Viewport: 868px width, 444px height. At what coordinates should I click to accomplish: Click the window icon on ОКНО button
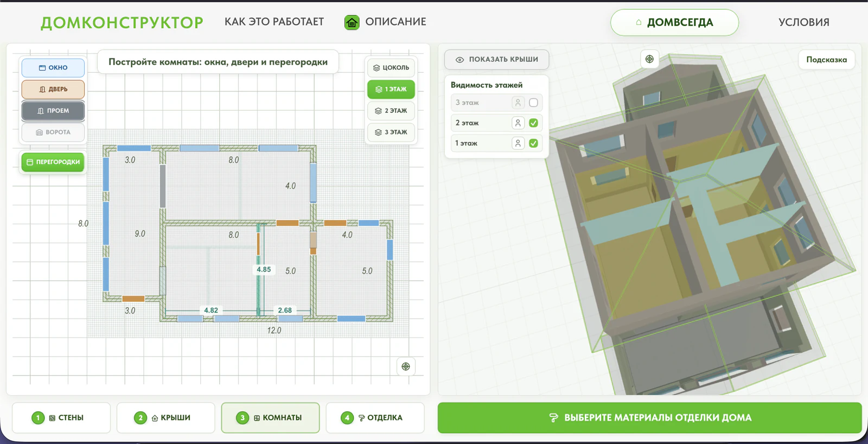[x=42, y=68]
